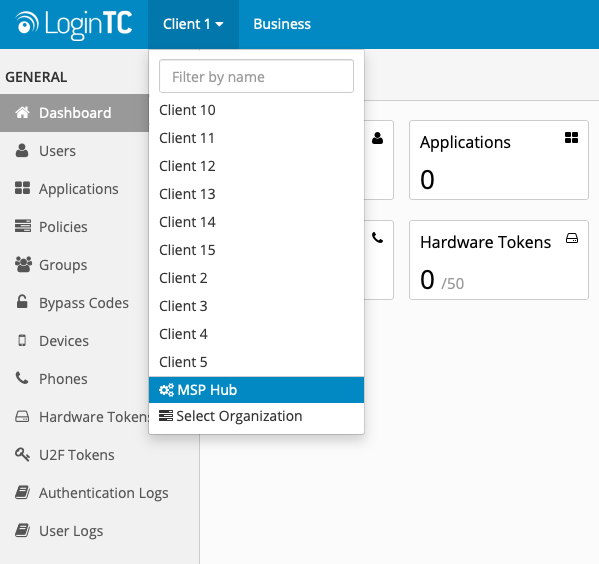
Task: Open U2F Tokens via key icon
Action: [x=22, y=454]
